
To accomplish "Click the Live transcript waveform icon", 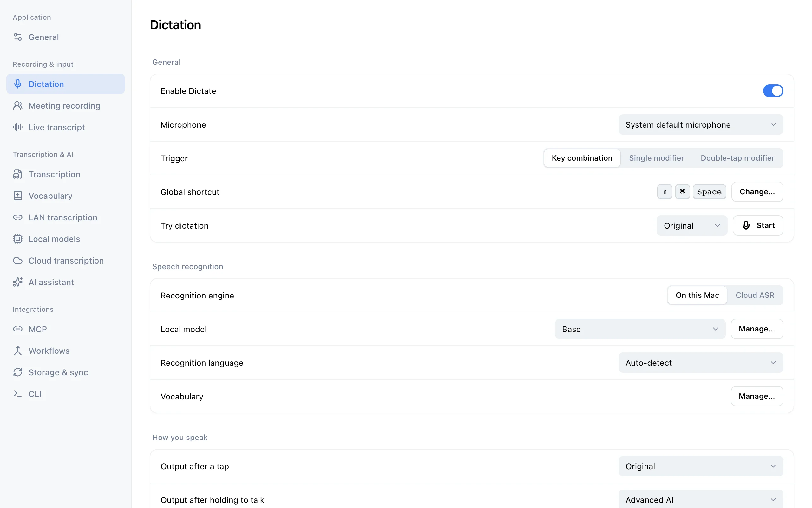I will [x=18, y=127].
